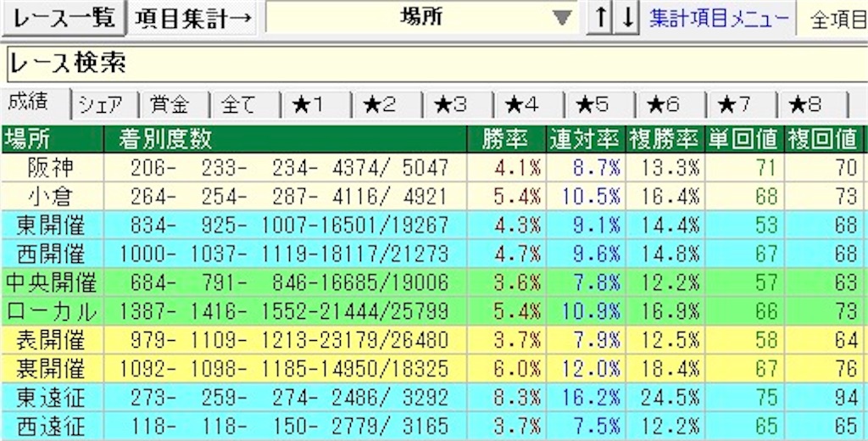Open the ★3 tab
Image resolution: width=868 pixels, height=441 pixels.
(459, 105)
